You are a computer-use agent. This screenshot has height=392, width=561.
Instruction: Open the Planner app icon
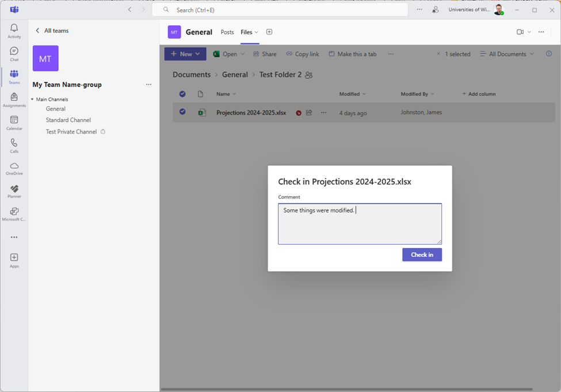(x=14, y=191)
